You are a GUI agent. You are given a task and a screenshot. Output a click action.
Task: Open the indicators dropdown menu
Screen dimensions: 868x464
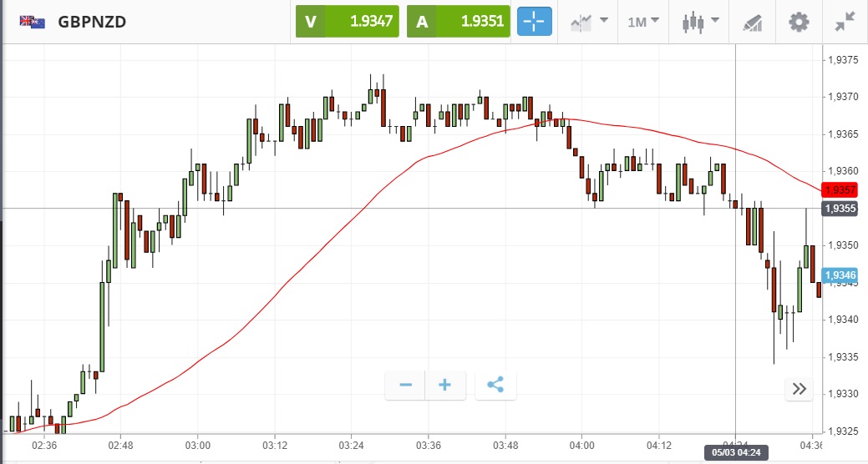click(x=589, y=22)
